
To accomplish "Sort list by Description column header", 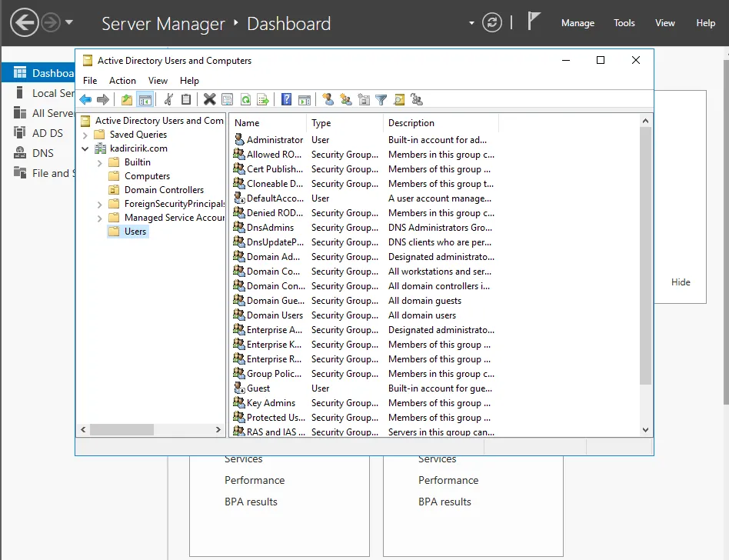I will [x=441, y=123].
